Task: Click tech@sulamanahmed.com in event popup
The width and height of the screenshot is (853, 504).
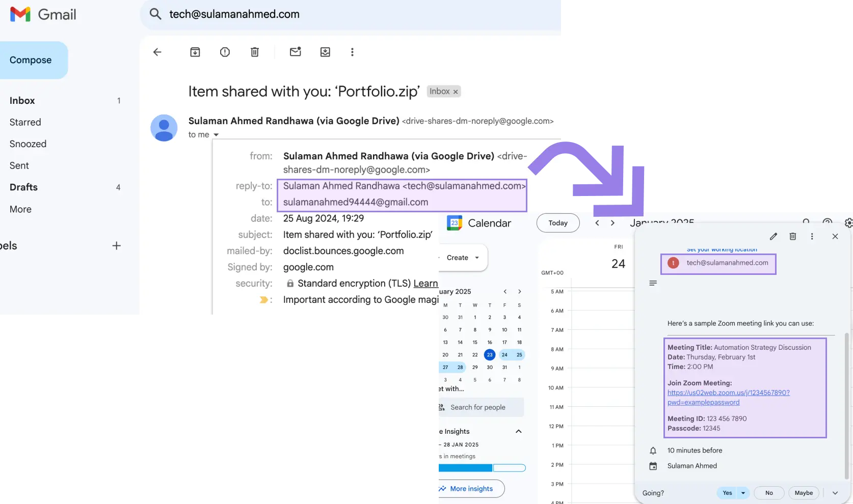Action: tap(727, 263)
